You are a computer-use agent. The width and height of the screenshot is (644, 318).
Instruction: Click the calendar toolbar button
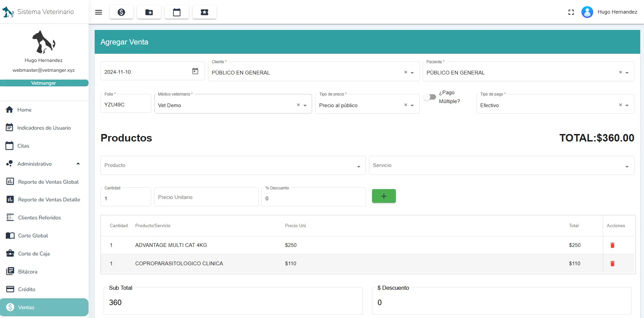pyautogui.click(x=177, y=12)
